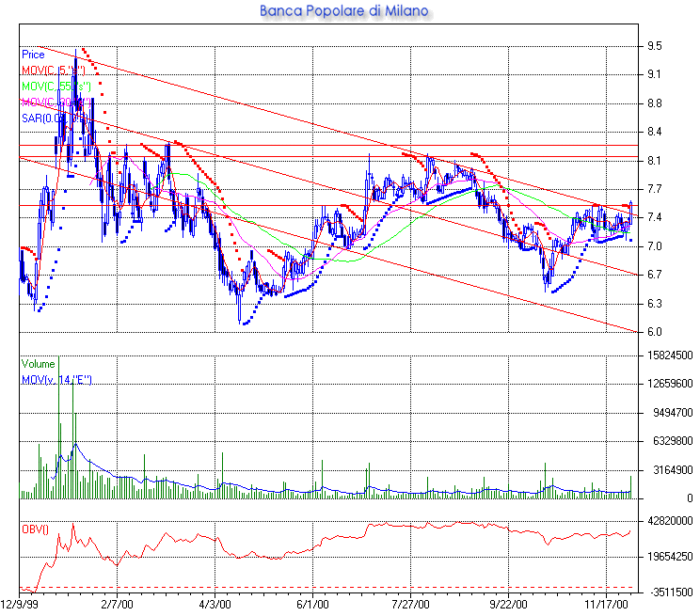Click the 9.1 price axis value
The width and height of the screenshot is (700, 616).
pos(655,74)
